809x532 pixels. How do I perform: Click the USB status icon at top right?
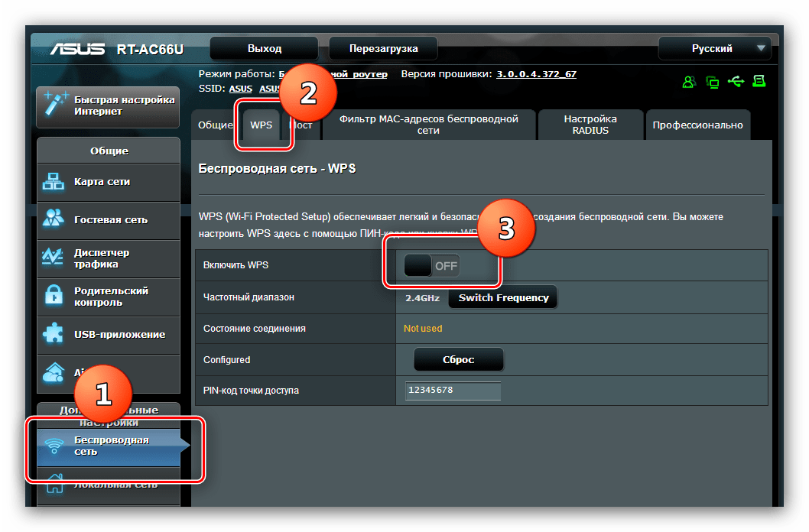pyautogui.click(x=736, y=82)
